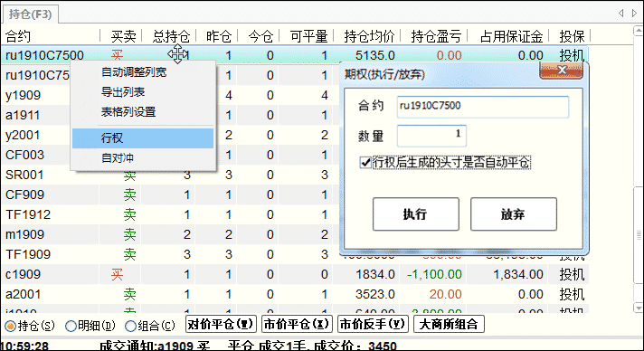Click the 市价平仓 button
Image resolution: width=644 pixels, height=351 pixels.
tap(297, 324)
